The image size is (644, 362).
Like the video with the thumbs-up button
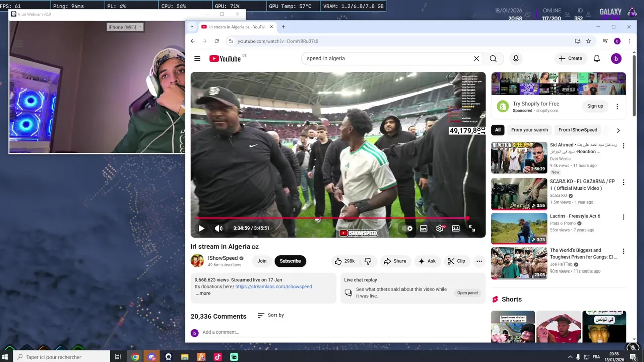click(x=345, y=261)
